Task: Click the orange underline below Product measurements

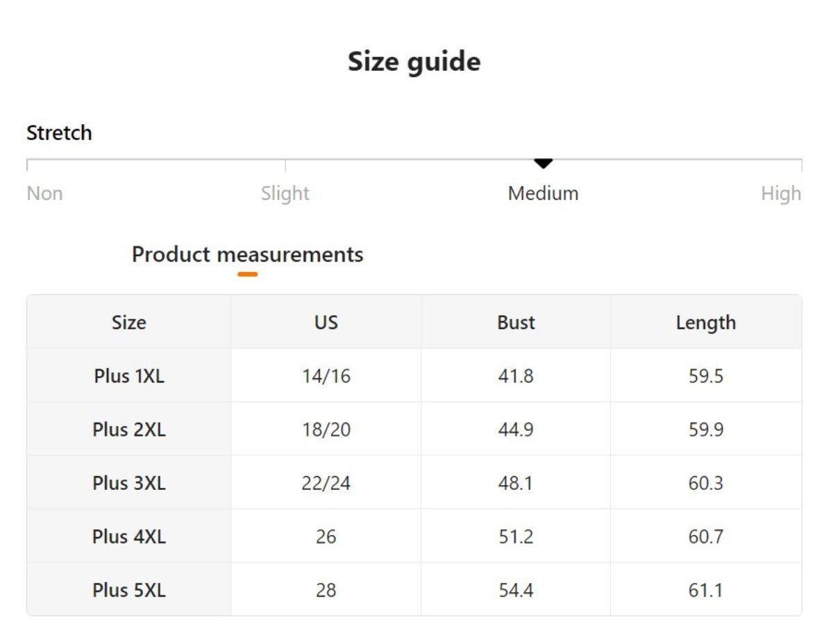Action: (x=247, y=274)
